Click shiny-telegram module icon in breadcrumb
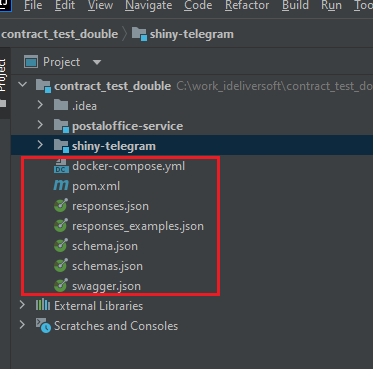373x369 pixels. coord(139,34)
